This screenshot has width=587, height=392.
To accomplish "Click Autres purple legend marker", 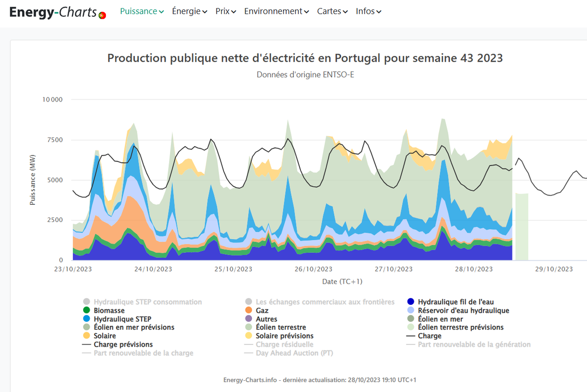I will tap(248, 318).
